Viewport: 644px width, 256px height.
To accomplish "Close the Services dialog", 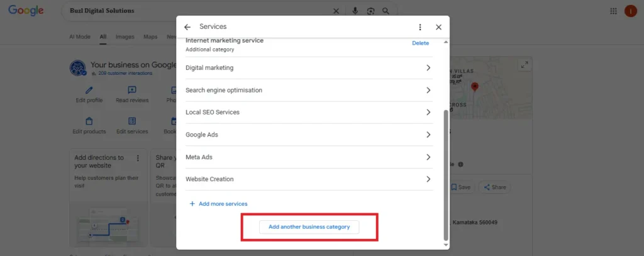I will (x=438, y=27).
